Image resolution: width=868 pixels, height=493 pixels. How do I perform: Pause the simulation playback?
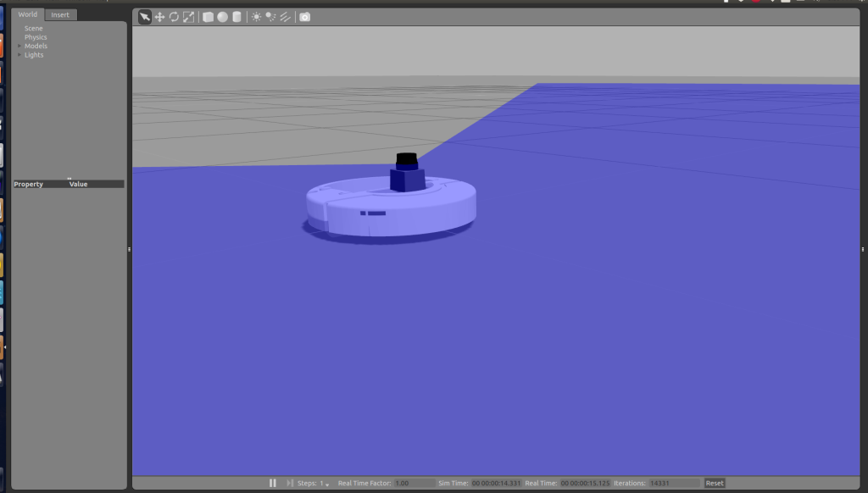pos(273,483)
